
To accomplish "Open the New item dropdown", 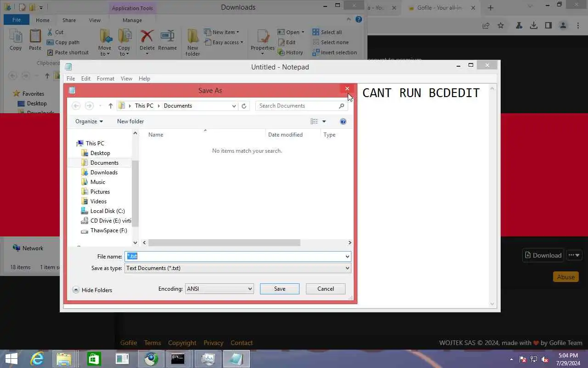I will (x=221, y=32).
